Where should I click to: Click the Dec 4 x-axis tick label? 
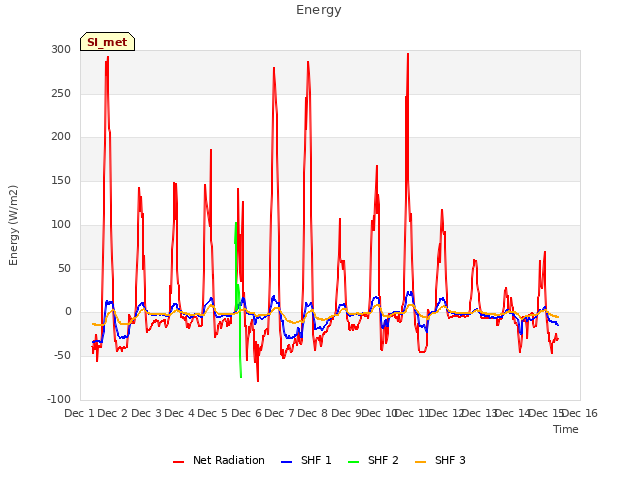coord(180,413)
